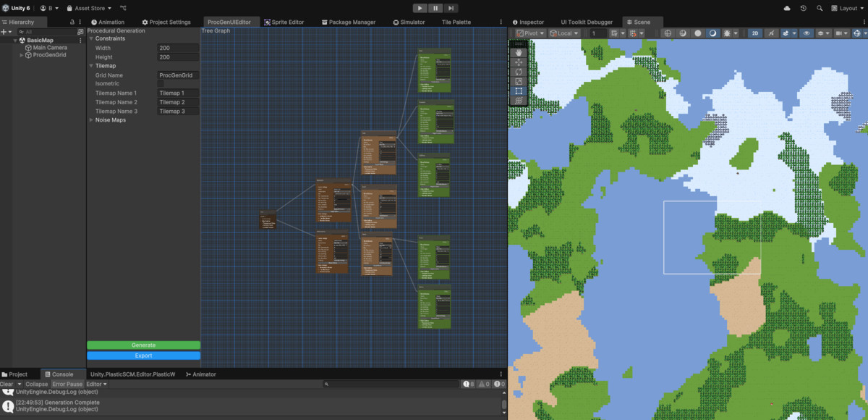
Task: Select the Hand tool in Scene view
Action: [x=519, y=54]
